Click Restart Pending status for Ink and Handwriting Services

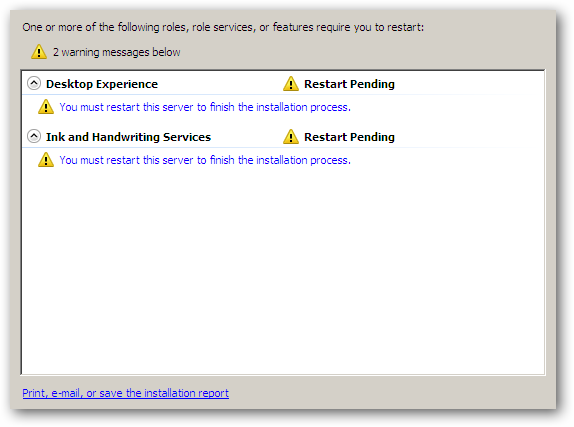point(349,137)
